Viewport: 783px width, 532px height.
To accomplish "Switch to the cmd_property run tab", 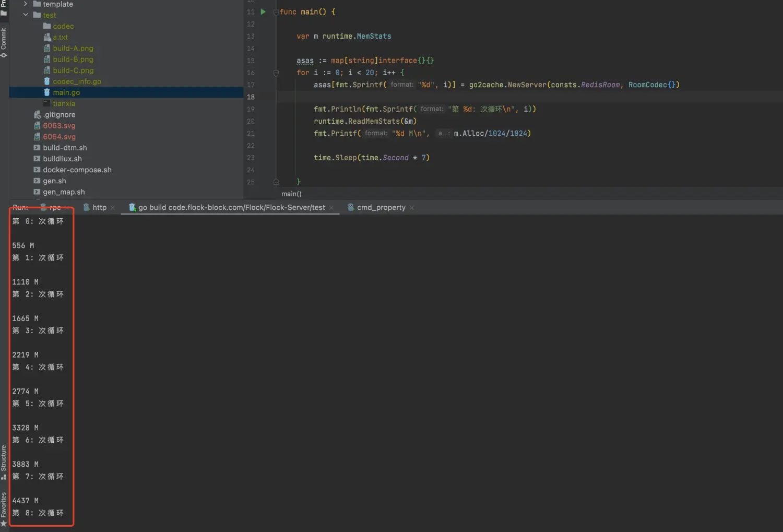I will 381,207.
